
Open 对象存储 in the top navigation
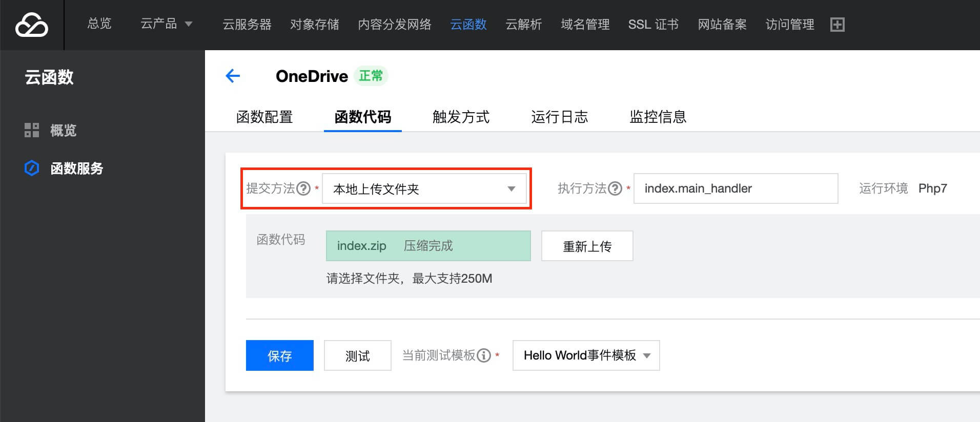coord(314,25)
